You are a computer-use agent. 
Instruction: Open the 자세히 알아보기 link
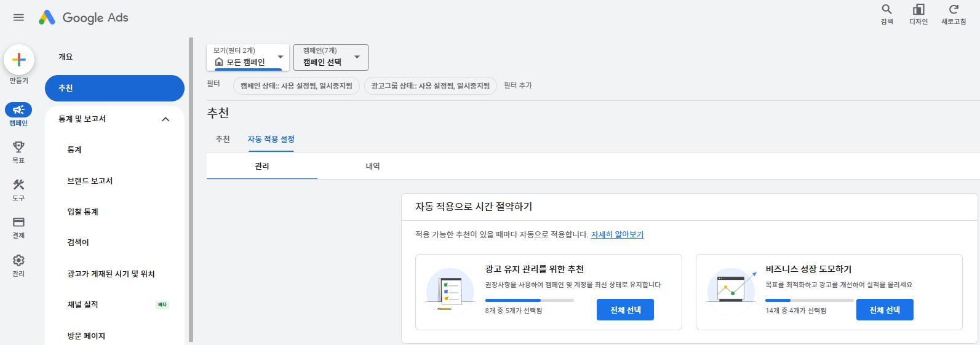pyautogui.click(x=617, y=235)
